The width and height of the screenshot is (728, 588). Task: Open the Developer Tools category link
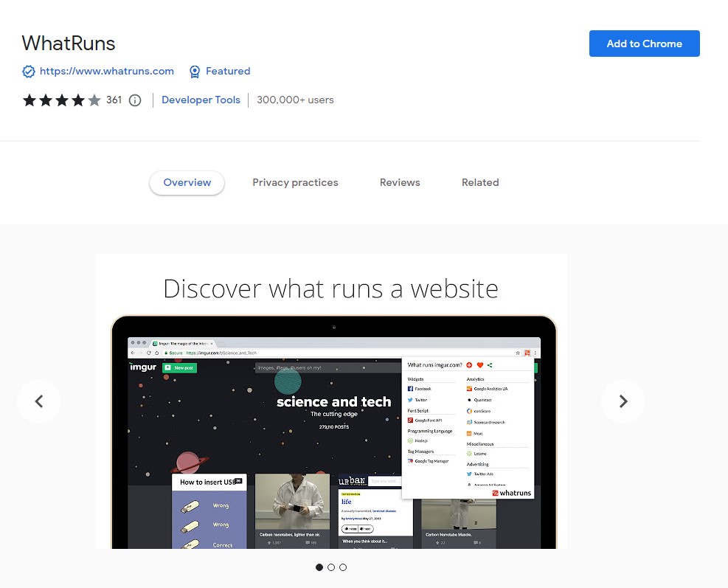[x=201, y=100]
